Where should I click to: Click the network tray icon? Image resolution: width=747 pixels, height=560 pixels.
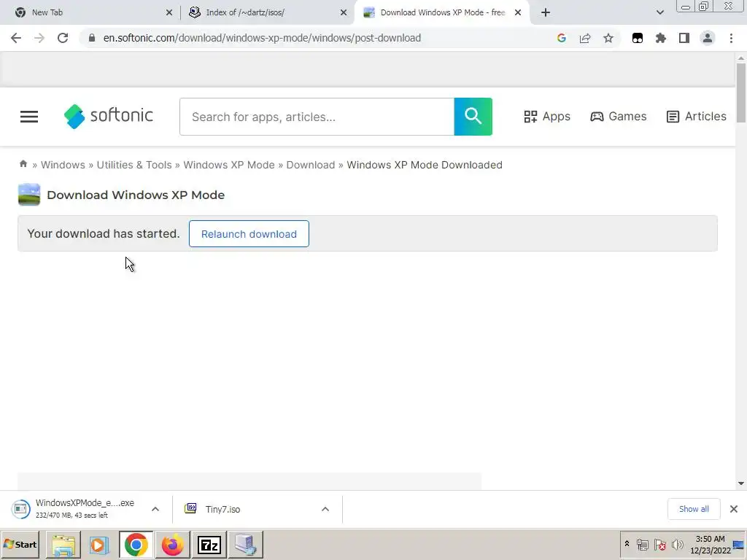(643, 545)
